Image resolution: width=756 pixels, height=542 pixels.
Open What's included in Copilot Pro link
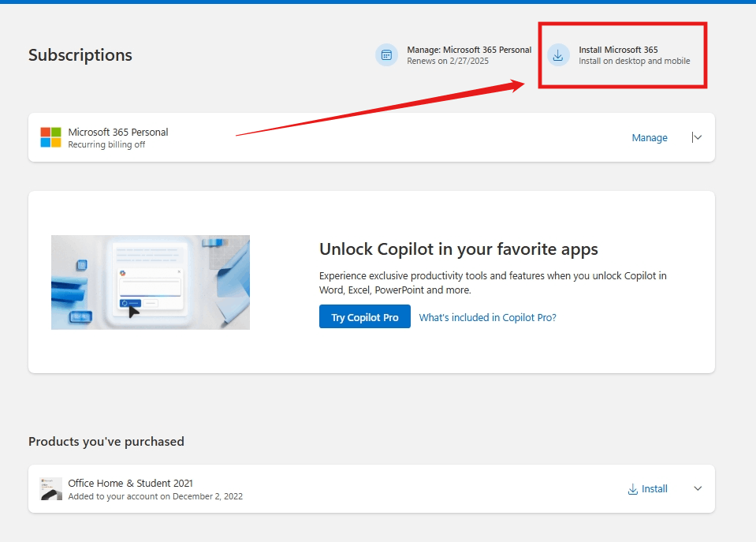487,317
